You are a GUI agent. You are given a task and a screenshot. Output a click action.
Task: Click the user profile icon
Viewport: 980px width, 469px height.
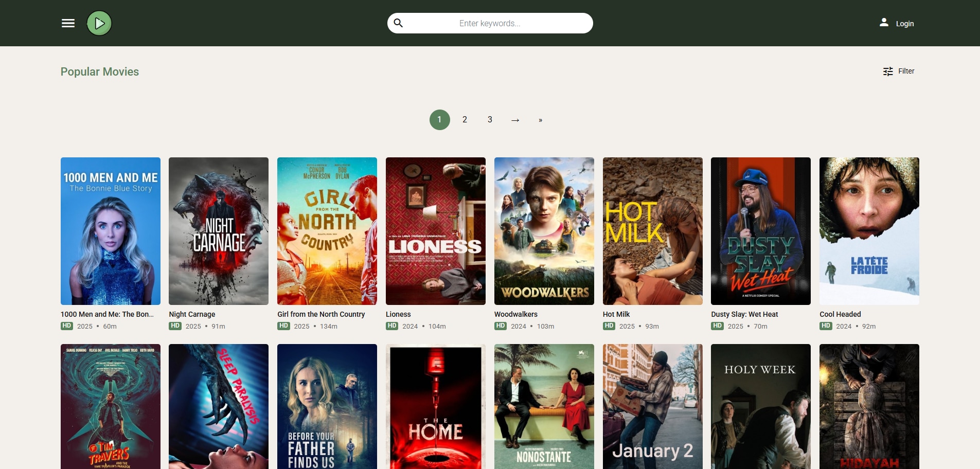click(x=884, y=23)
